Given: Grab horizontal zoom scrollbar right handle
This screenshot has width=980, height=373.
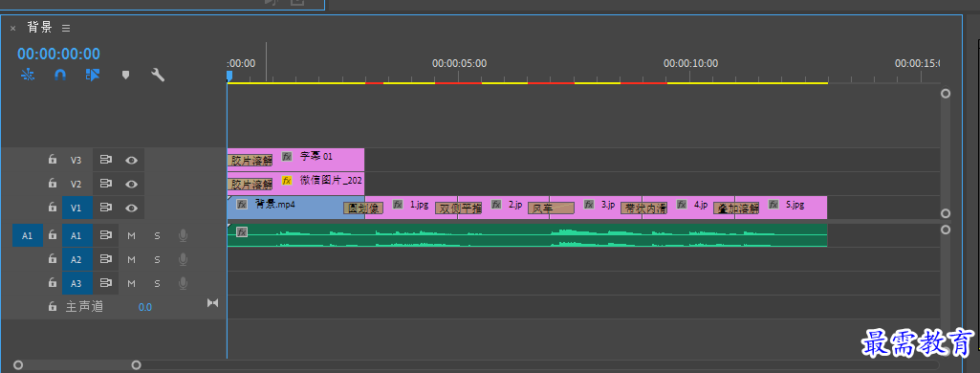Looking at the screenshot, I should coord(137,365).
